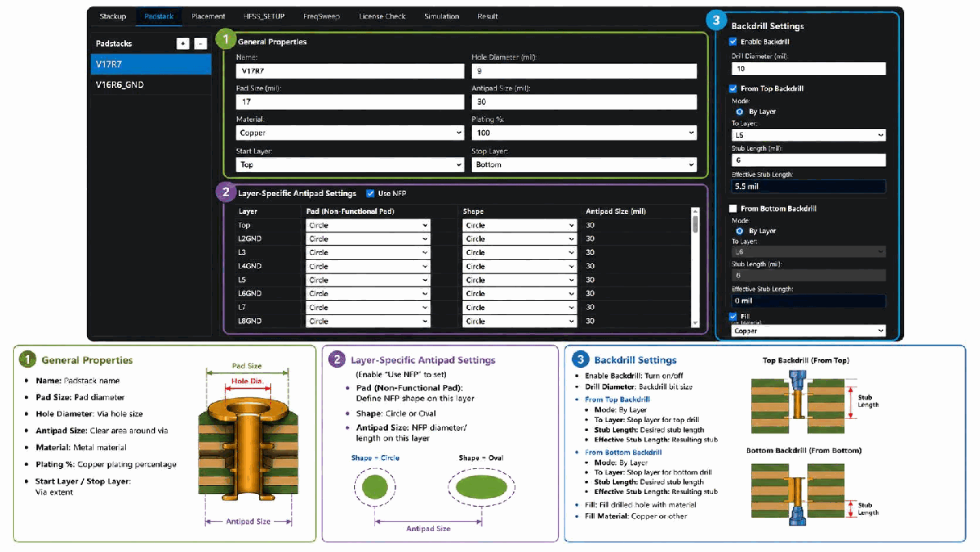Viewport: 980px width, 552px height.
Task: Open the Material dropdown in General Properties
Action: pos(350,133)
